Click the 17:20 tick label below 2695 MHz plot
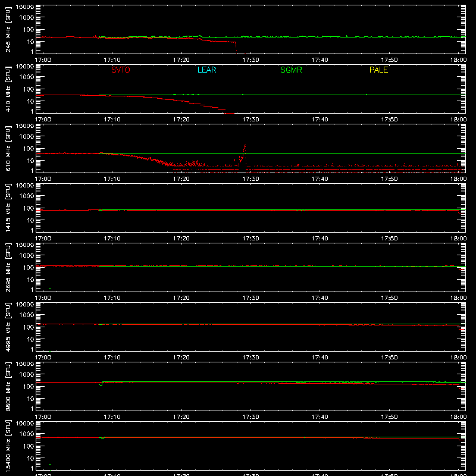 pos(181,298)
